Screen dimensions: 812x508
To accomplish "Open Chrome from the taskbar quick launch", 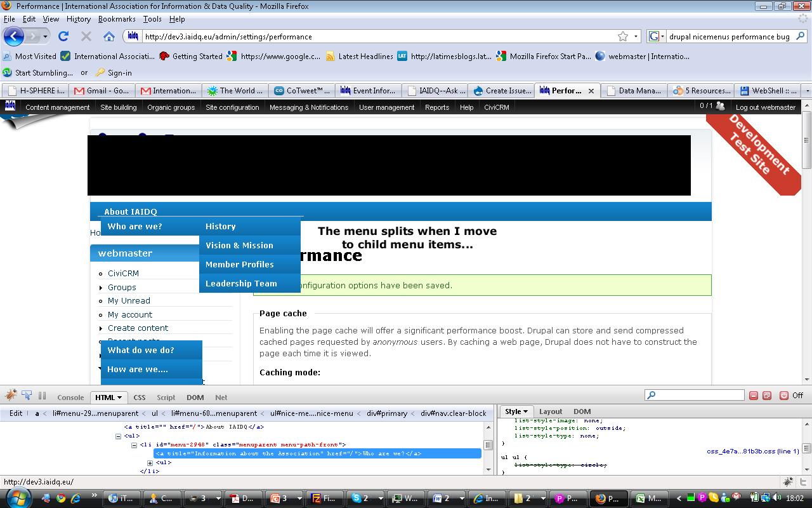I will click(x=61, y=498).
